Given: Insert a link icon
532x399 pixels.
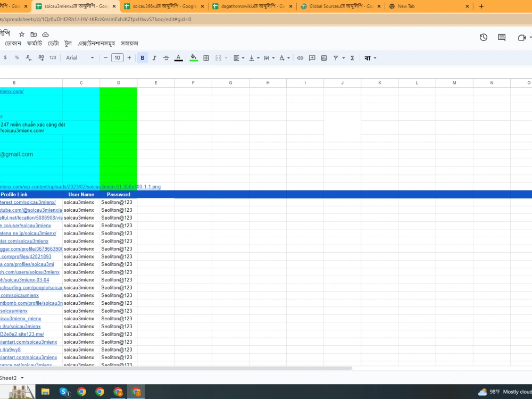Looking at the screenshot, I should 300,58.
